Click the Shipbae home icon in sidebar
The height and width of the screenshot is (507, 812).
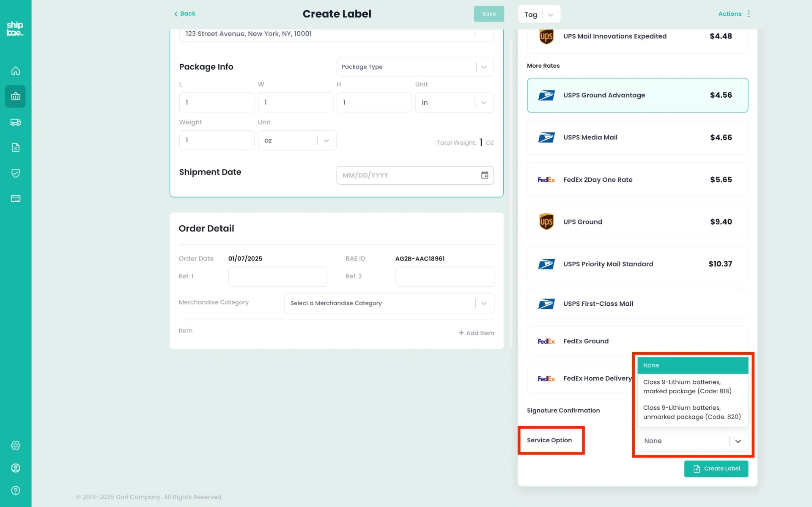pyautogui.click(x=16, y=71)
